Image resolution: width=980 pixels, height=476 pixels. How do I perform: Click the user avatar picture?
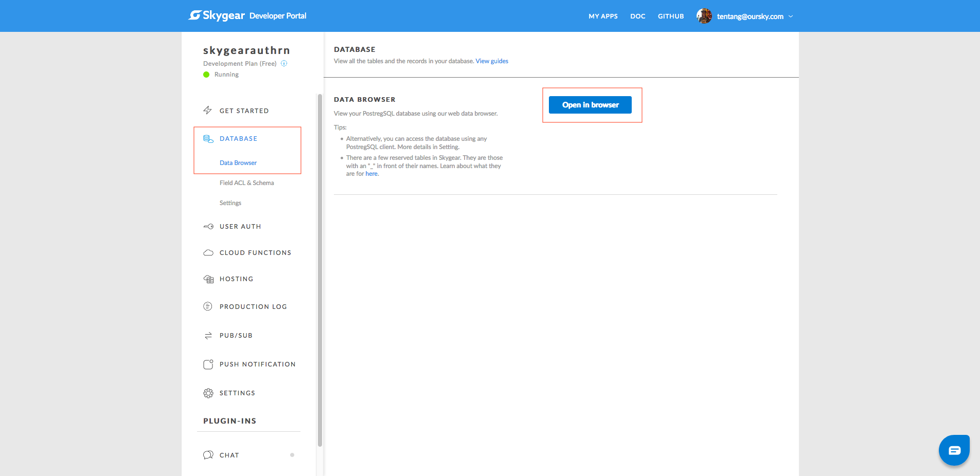click(x=704, y=16)
